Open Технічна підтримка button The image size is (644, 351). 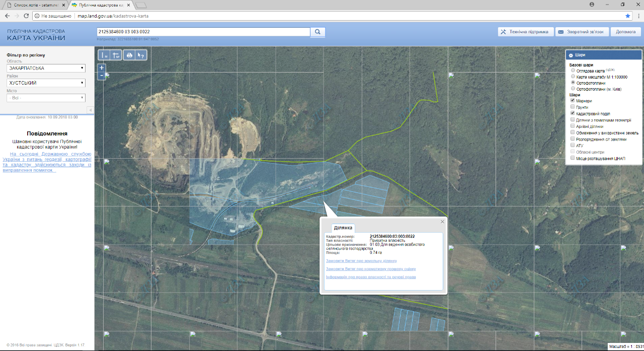pyautogui.click(x=526, y=32)
